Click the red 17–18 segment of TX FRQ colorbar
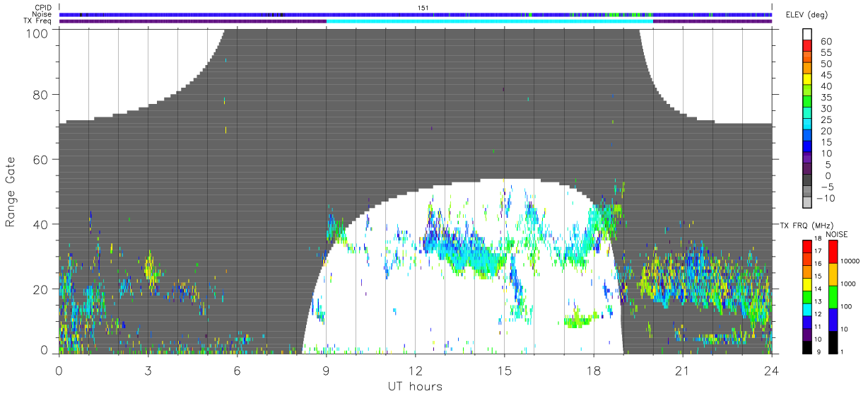Screen dimensions: 868x401 (x=808, y=245)
